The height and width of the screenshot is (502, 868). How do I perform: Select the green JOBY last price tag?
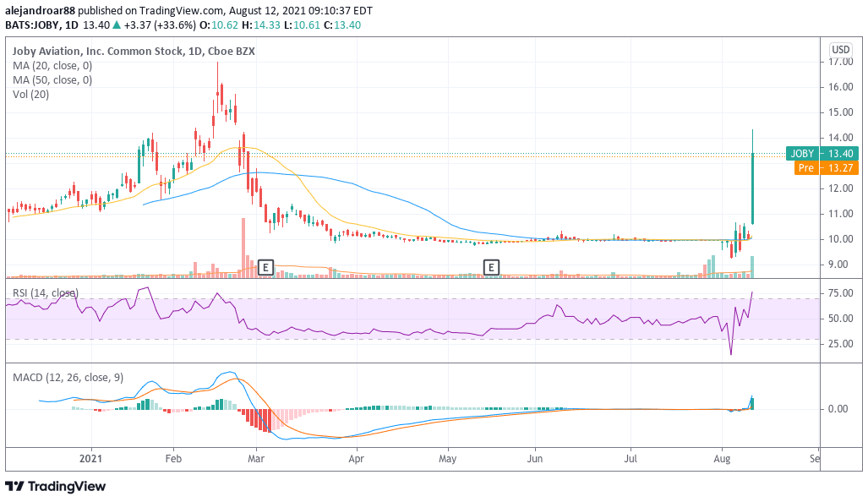(x=822, y=153)
